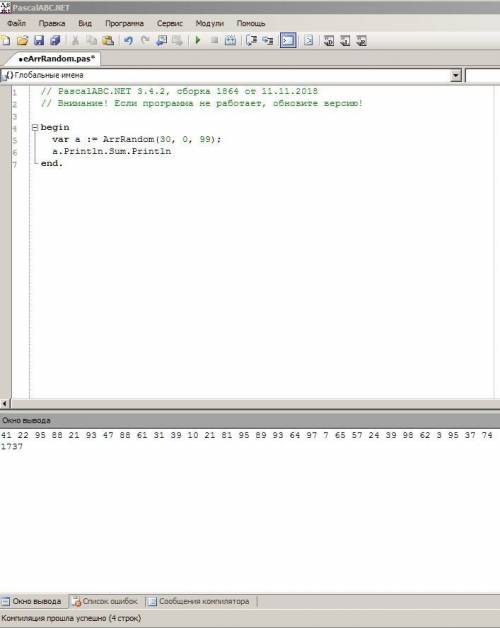Switch to the Сообщения компилятора tab
This screenshot has height=628, width=500.
click(x=199, y=601)
